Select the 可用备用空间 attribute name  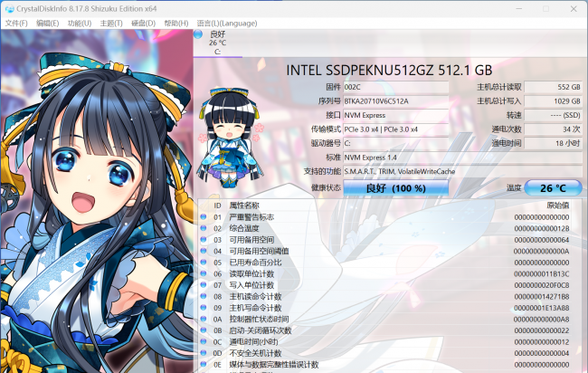(251, 239)
